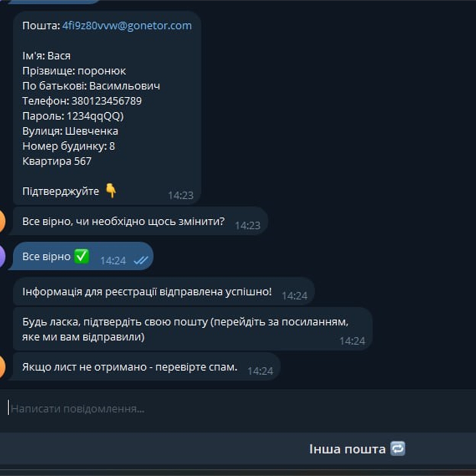Image resolution: width=476 pixels, height=476 pixels.
Task: Click the Пароль: 1234qqQQ) line
Action: tap(73, 116)
